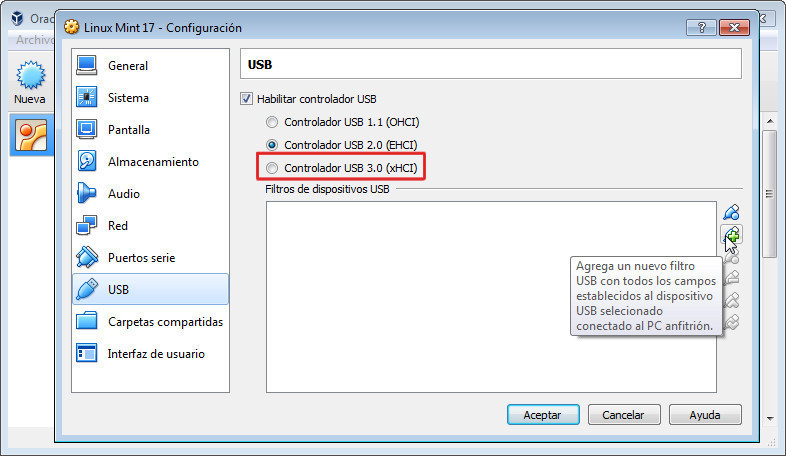Viewport: 786px width, 456px height.
Task: Select the Sistema settings category
Action: (x=127, y=98)
